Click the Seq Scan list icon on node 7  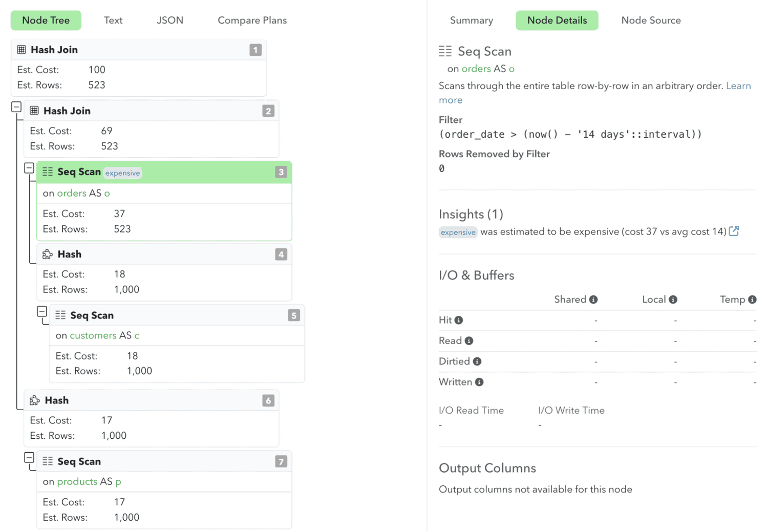[48, 461]
